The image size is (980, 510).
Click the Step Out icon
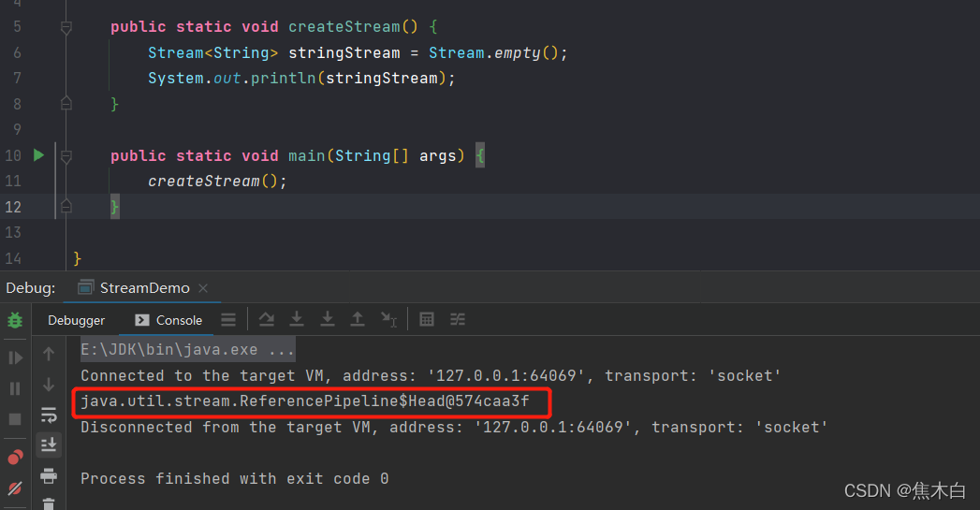pos(358,319)
